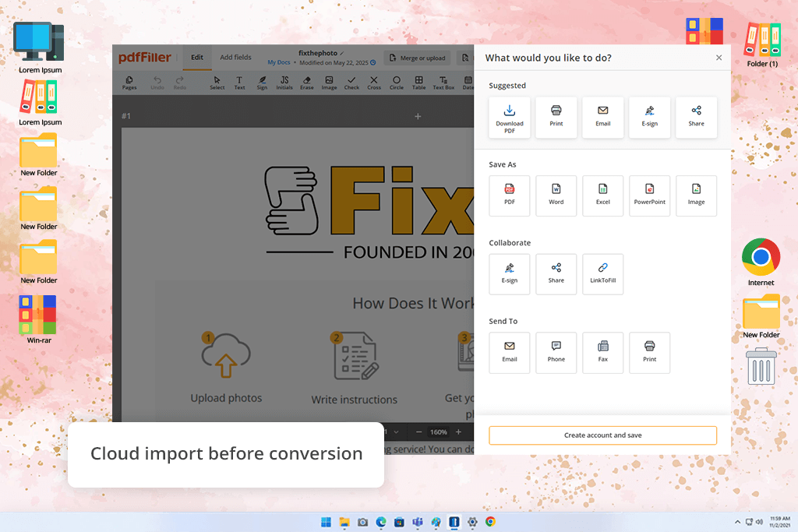
Task: Select Email in the Suggested section
Action: pos(603,118)
